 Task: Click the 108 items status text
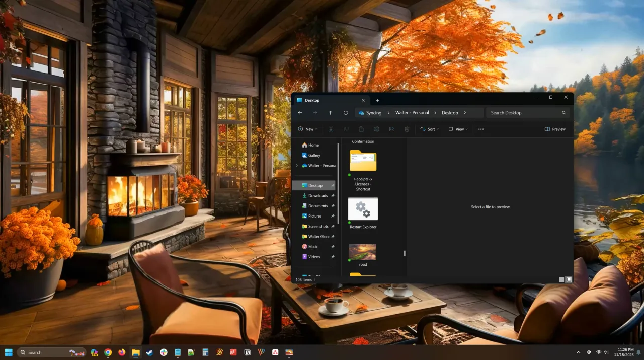pos(304,279)
